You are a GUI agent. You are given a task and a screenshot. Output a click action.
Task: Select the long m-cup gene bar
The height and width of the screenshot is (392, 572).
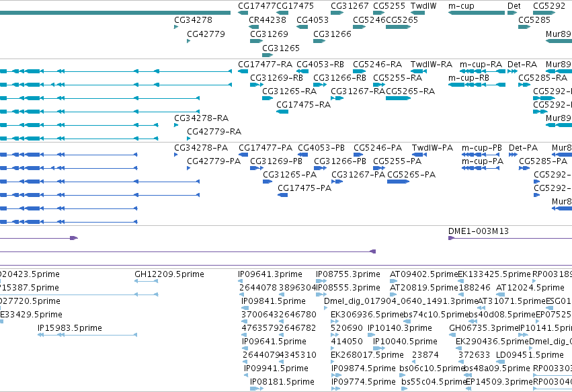coord(477,13)
